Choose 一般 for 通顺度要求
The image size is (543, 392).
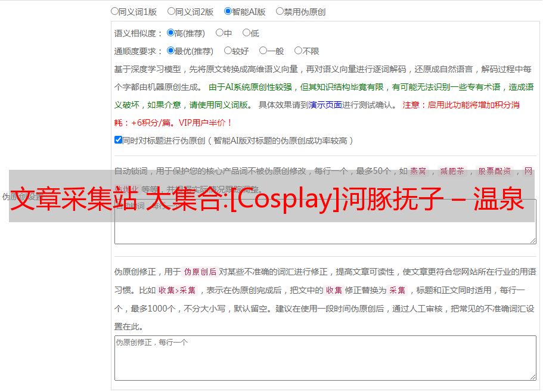pos(263,51)
